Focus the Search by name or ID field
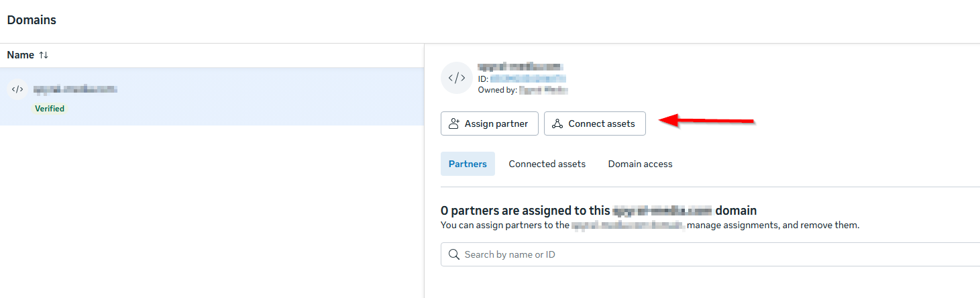This screenshot has width=980, height=298. 710,254
